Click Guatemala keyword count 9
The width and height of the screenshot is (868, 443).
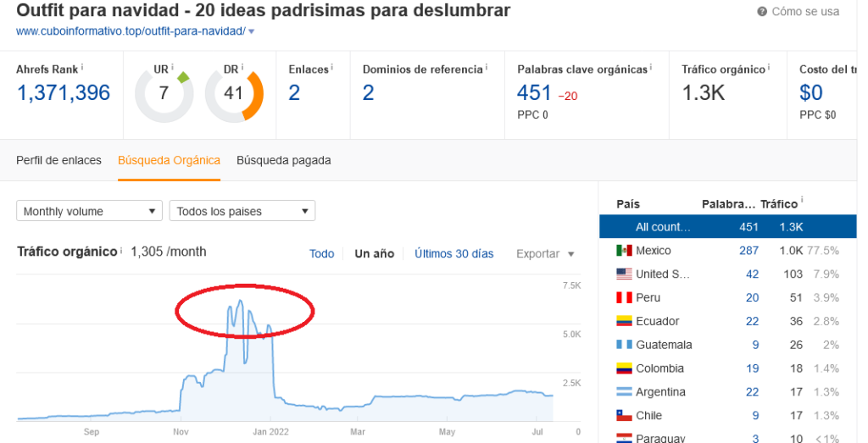[x=755, y=345]
